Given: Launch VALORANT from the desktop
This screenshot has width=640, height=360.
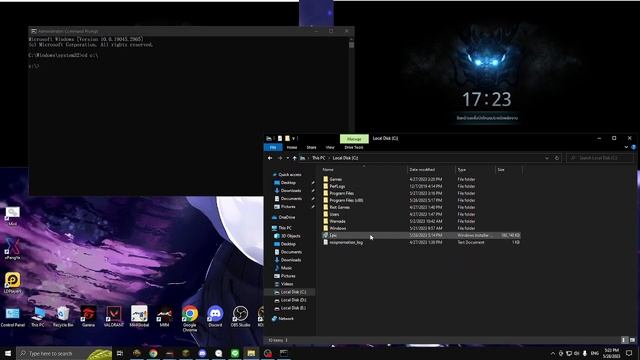Looking at the screenshot, I should 114,317.
